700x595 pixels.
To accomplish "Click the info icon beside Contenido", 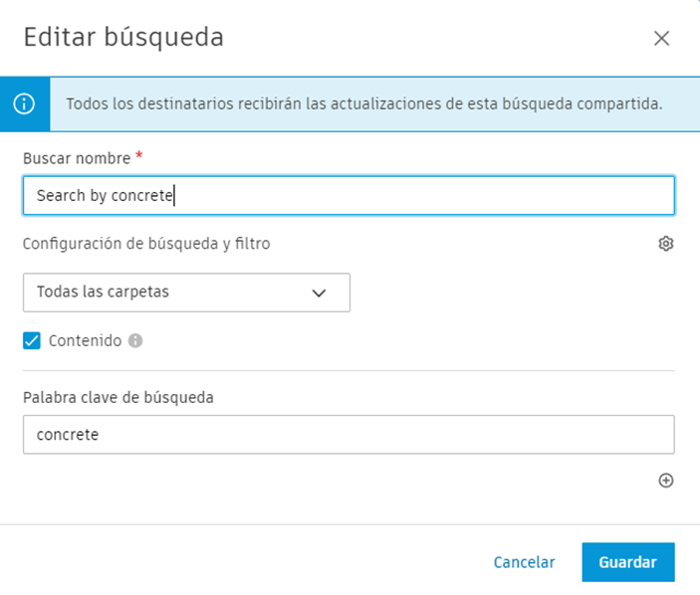I will click(135, 340).
